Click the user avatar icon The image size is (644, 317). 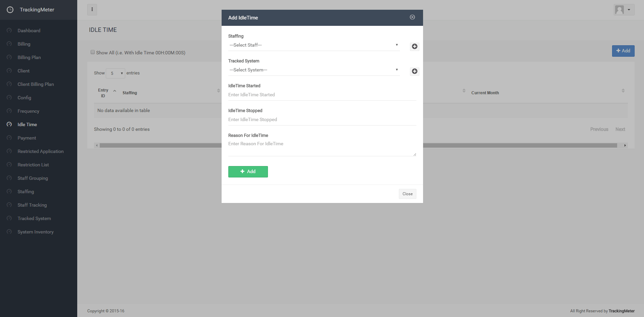pyautogui.click(x=619, y=10)
